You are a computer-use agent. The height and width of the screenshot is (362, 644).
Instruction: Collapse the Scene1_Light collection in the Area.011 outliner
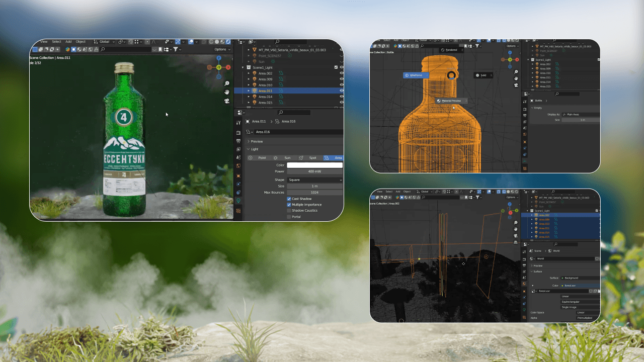243,67
